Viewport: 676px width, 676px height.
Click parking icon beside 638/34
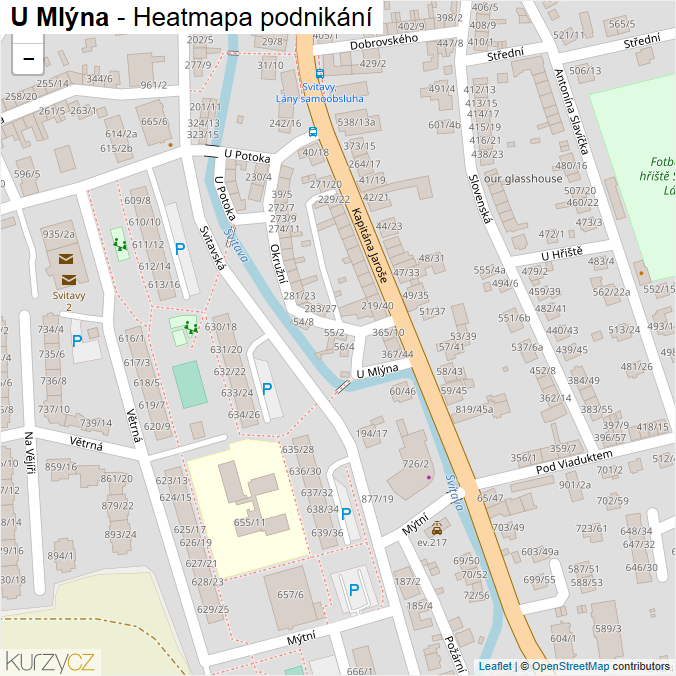click(346, 513)
